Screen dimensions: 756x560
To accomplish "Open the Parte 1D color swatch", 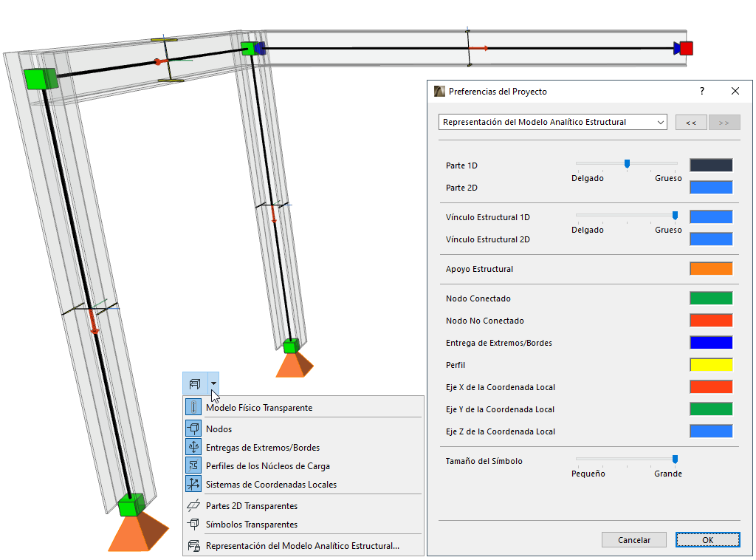I will point(711,165).
